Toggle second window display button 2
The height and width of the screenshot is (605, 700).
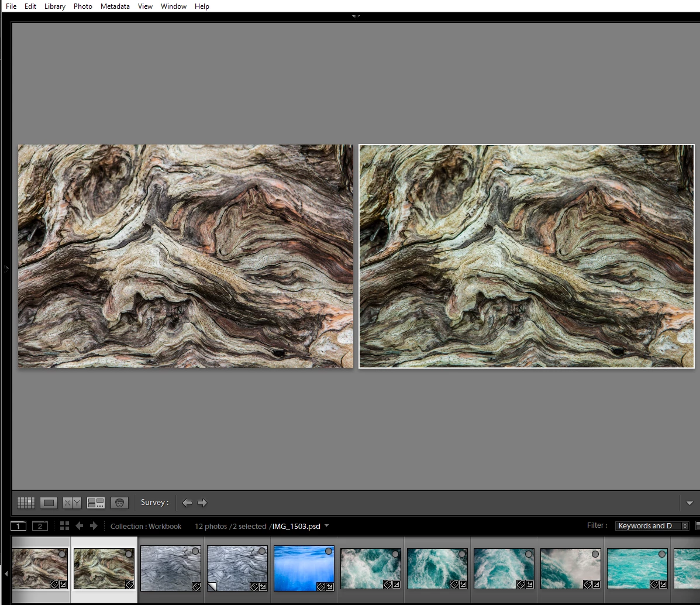40,526
